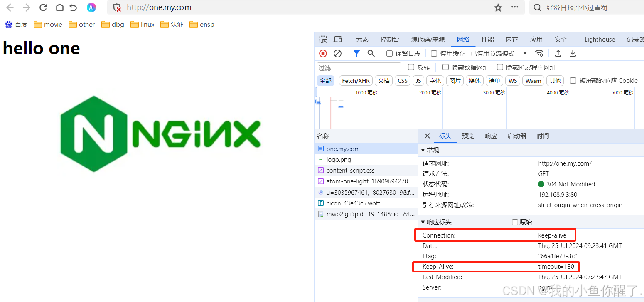
Task: Click the insecure site shield icon
Action: [118, 7]
